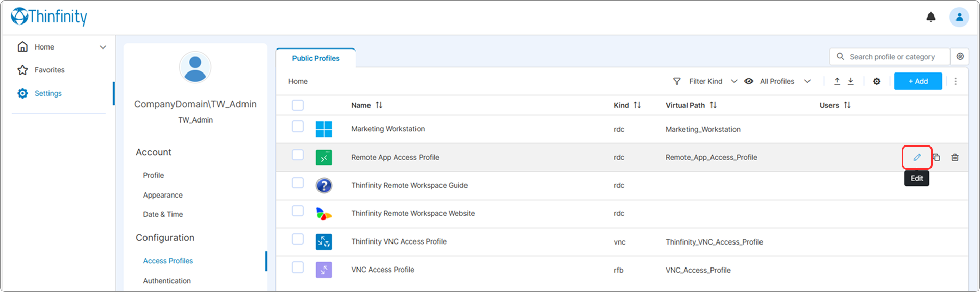Switch to the Public Profiles tab

pos(316,58)
